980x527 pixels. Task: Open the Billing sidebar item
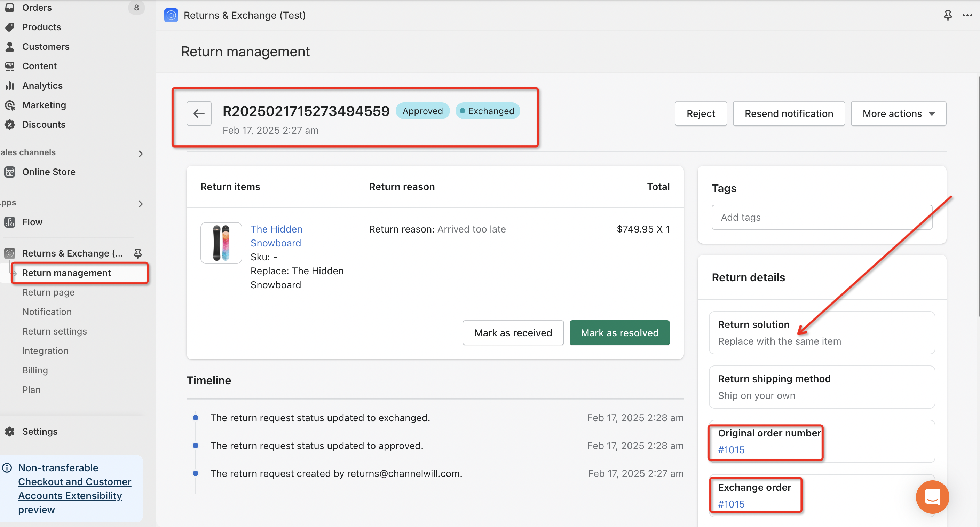pos(35,370)
